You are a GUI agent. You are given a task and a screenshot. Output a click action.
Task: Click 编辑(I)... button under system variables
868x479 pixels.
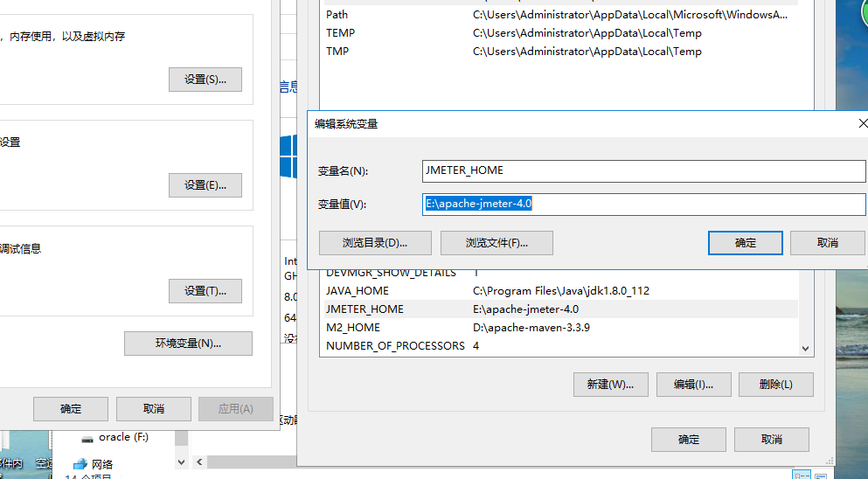[694, 385]
